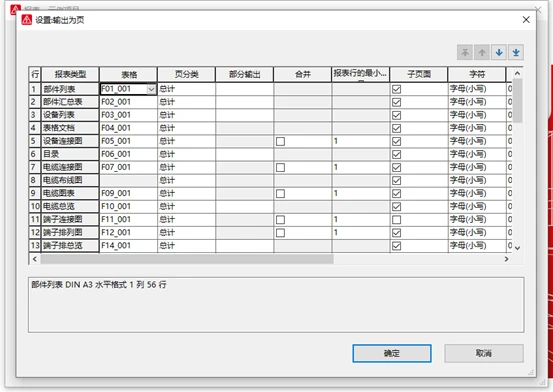Toggle 子页面 checkbox for 部件汇总表 row
The width and height of the screenshot is (553, 392).
(x=396, y=102)
